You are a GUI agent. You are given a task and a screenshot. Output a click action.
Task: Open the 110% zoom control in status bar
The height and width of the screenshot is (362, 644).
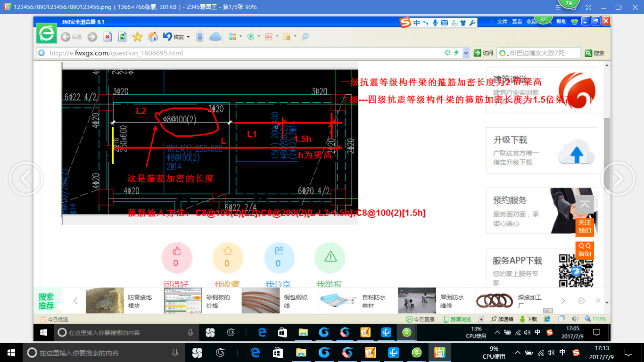[595, 319]
